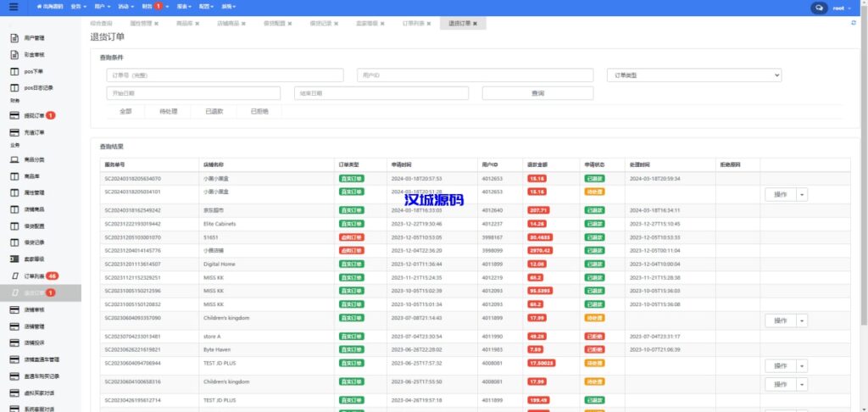Switch to the 综合查询 tab
Screen dimensions: 868x412
[102, 24]
